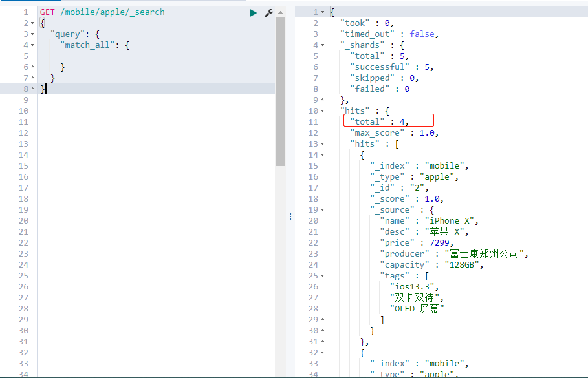Click the "timed_out" false value

[x=422, y=34]
